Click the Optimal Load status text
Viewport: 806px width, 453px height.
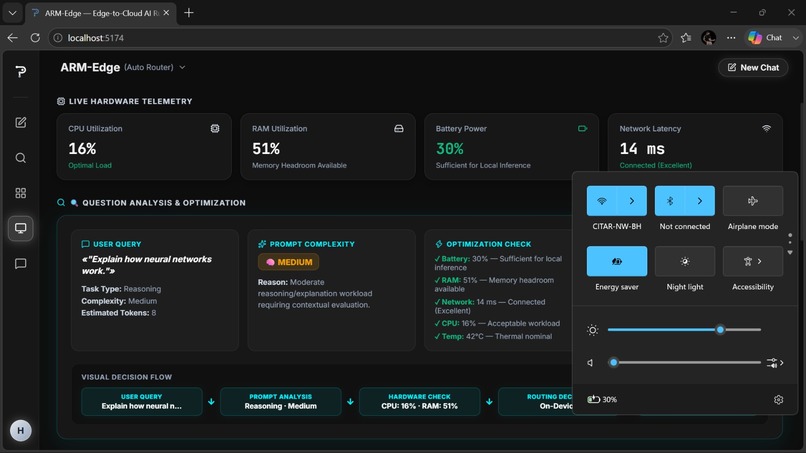(90, 165)
